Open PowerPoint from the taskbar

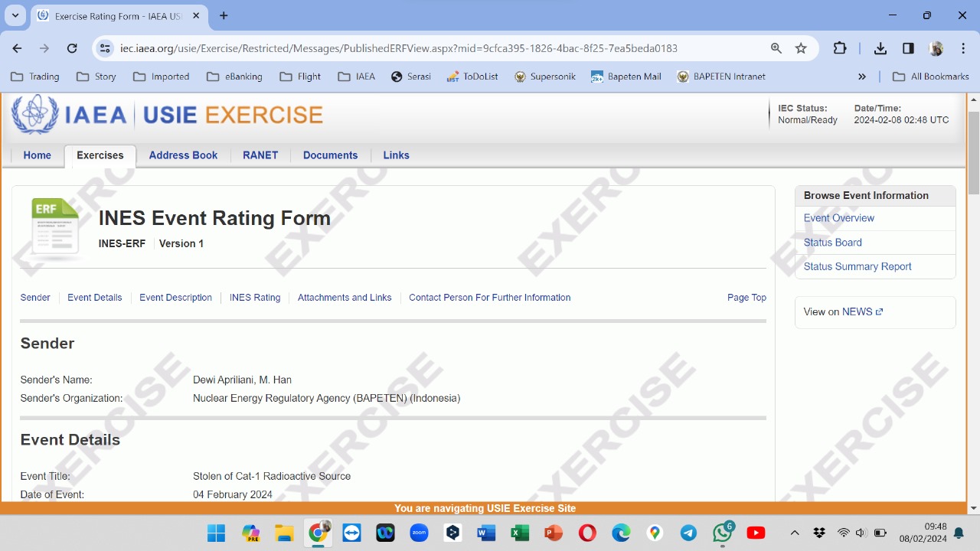point(554,533)
